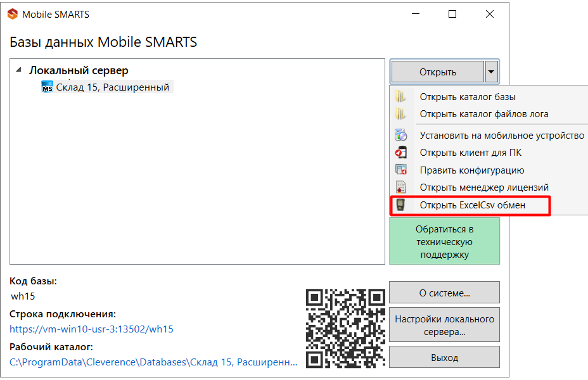The image size is (588, 380).
Task: Open the working folder path C:\ProgramData\Cleverence link
Action: click(153, 362)
